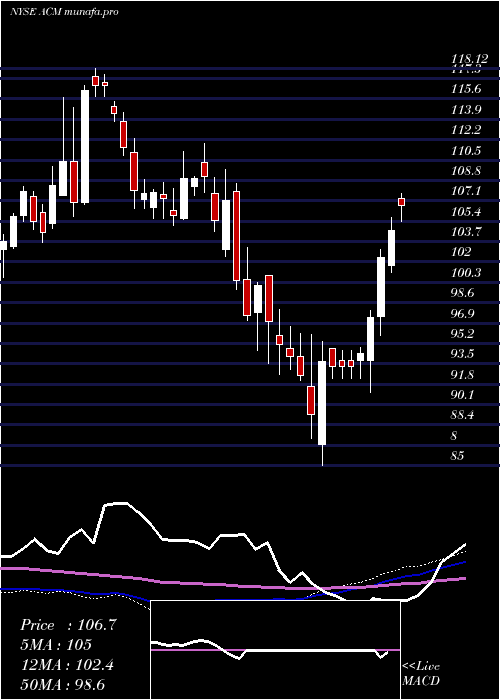Viewport: 500px width, 700px height.
Task: Click the live MACD inset chart
Action: (275, 650)
